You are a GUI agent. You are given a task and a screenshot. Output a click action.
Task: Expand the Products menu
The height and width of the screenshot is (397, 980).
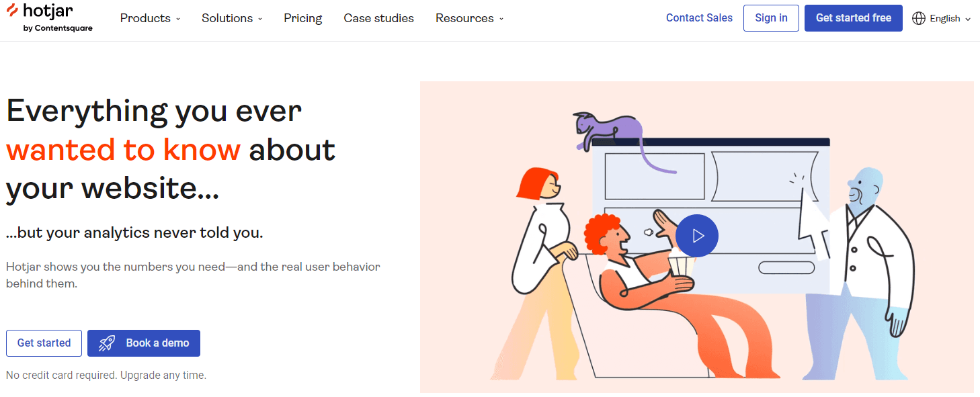(150, 18)
